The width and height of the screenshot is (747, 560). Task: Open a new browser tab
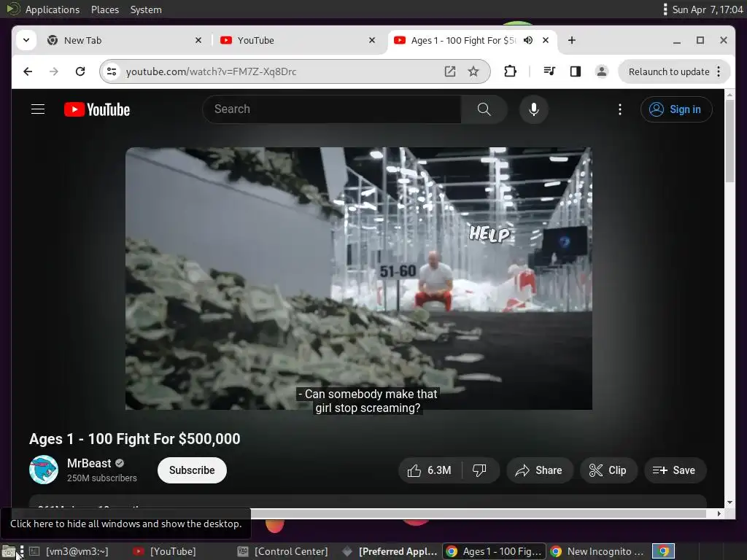(572, 41)
